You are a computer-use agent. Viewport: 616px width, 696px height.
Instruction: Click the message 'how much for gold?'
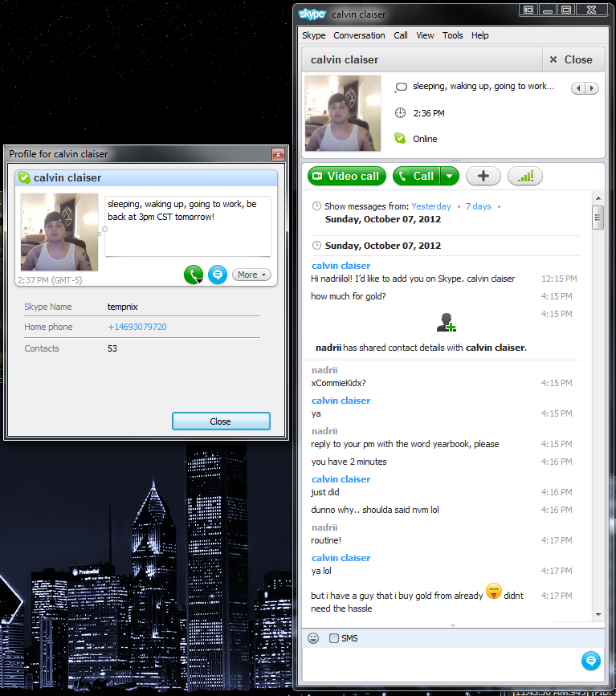(x=349, y=296)
